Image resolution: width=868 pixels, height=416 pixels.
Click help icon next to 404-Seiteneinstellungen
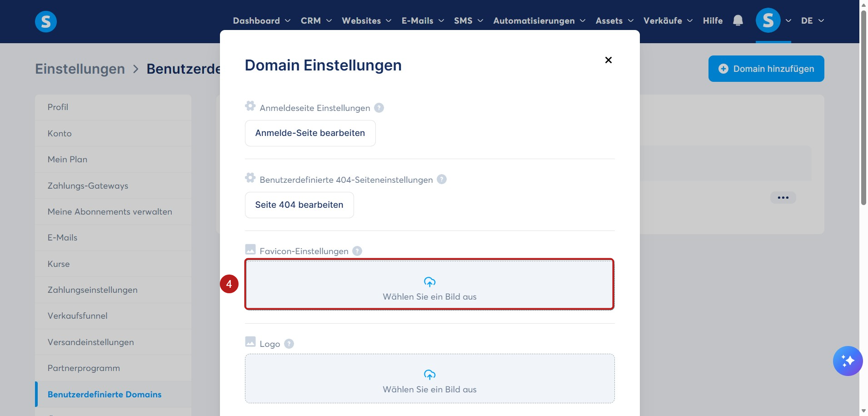442,179
